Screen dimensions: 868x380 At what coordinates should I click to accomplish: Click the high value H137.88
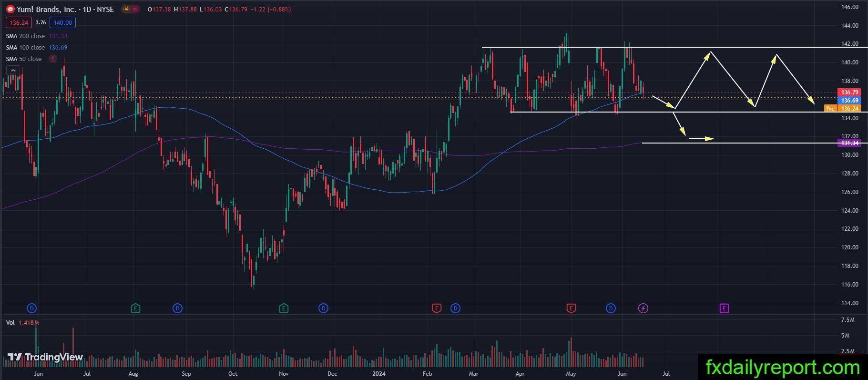point(185,10)
